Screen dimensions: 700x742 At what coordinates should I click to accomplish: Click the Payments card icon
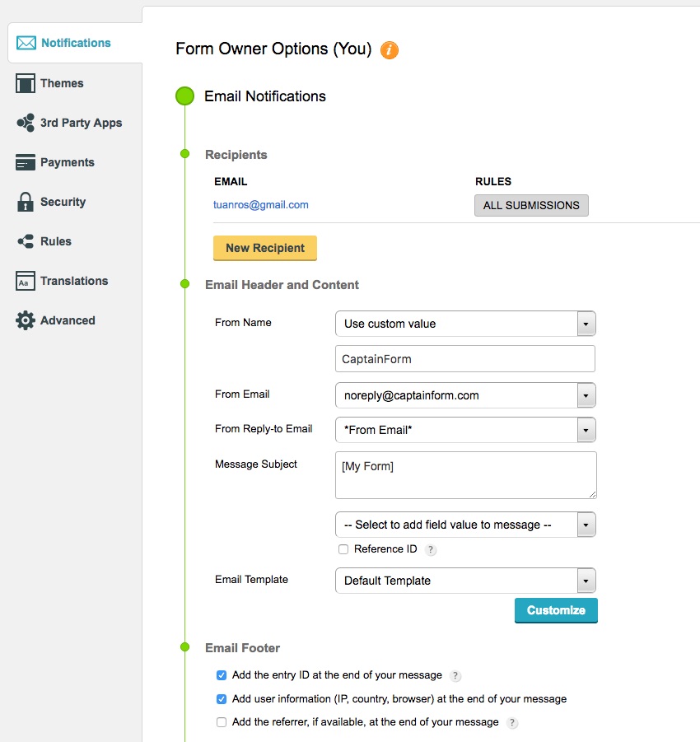[x=26, y=162]
